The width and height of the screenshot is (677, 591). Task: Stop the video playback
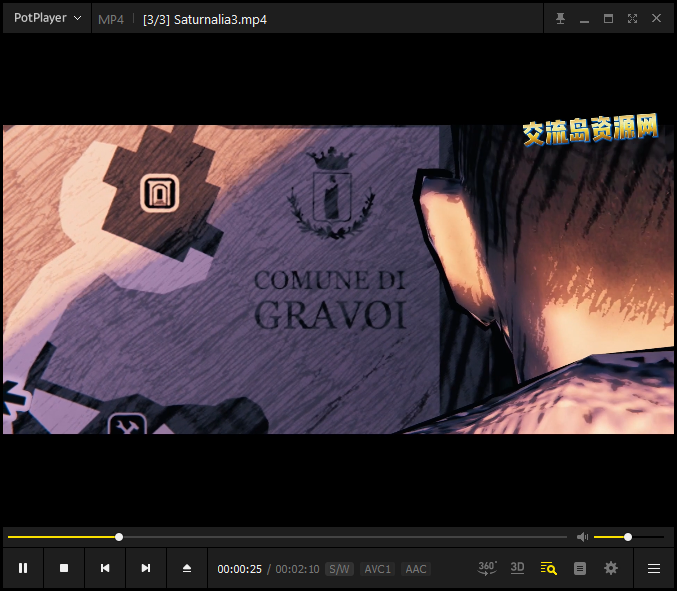64,568
